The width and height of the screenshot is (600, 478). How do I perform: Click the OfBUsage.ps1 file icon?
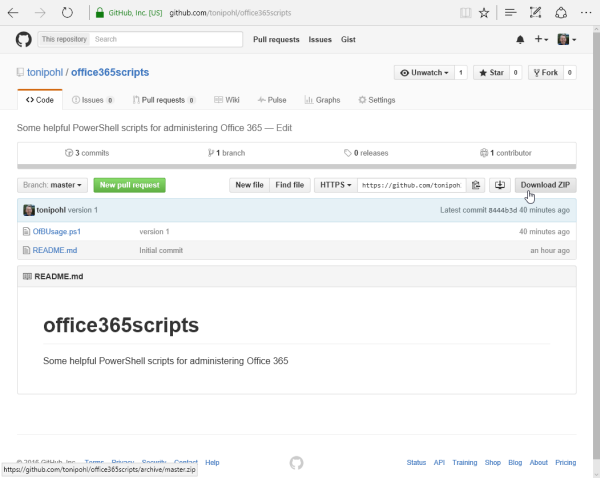pos(26,231)
